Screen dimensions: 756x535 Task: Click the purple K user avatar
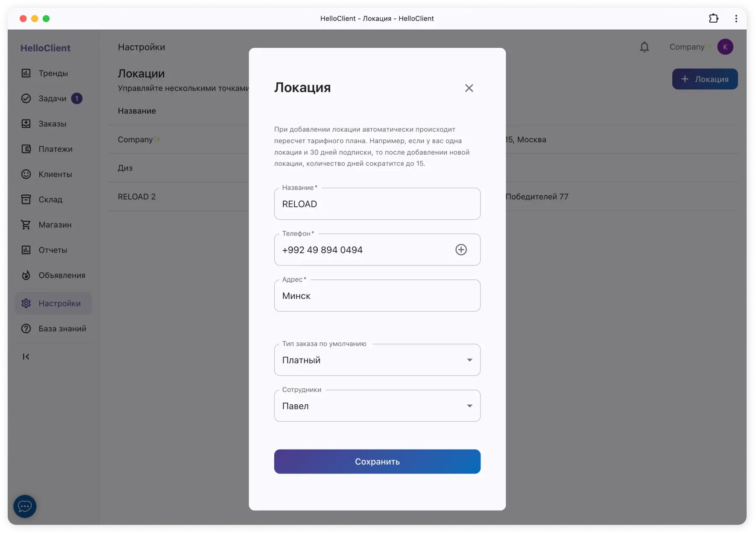pyautogui.click(x=725, y=47)
